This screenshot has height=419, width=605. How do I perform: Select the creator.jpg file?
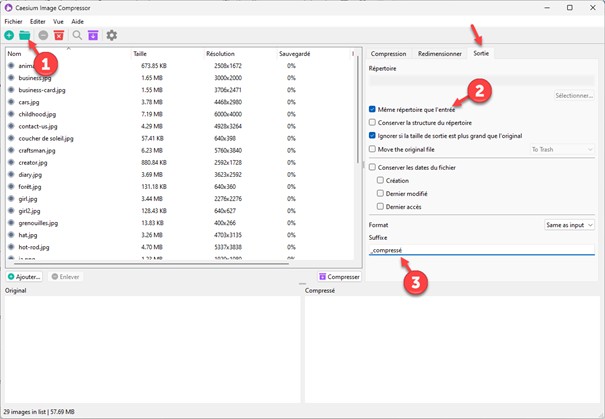[33, 162]
